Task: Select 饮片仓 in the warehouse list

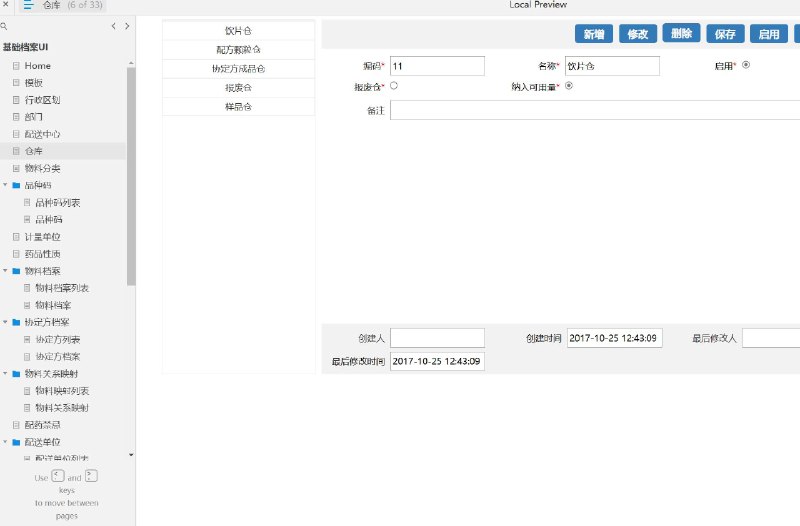Action: click(238, 31)
